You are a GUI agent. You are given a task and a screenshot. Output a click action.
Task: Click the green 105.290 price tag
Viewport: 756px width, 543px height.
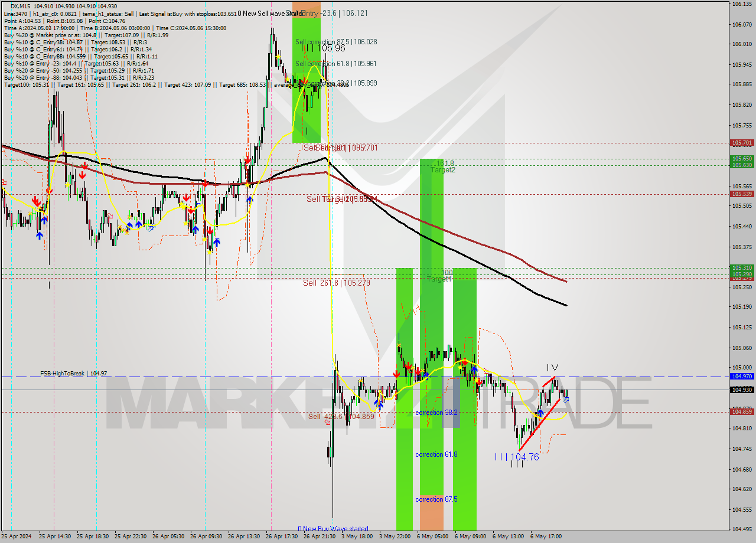click(742, 274)
